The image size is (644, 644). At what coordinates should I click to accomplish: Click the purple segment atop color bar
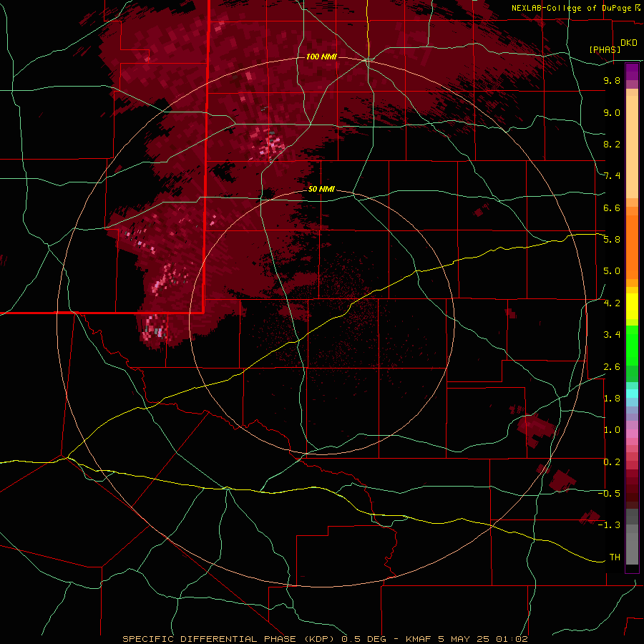(x=632, y=72)
